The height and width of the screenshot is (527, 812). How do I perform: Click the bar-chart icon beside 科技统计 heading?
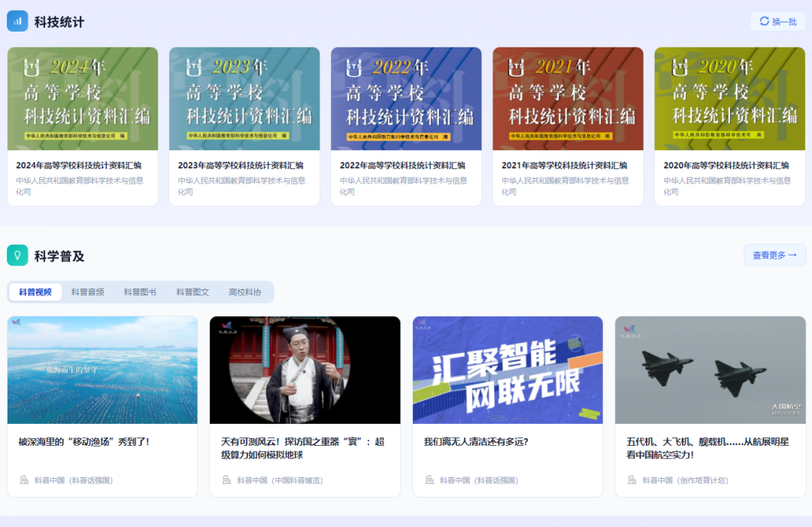(17, 21)
